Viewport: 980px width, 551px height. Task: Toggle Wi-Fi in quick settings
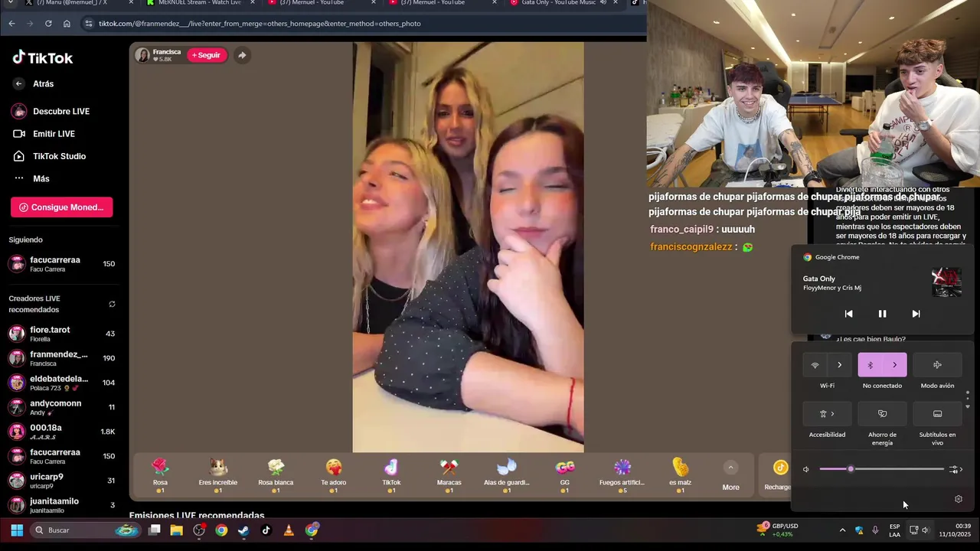(x=815, y=365)
